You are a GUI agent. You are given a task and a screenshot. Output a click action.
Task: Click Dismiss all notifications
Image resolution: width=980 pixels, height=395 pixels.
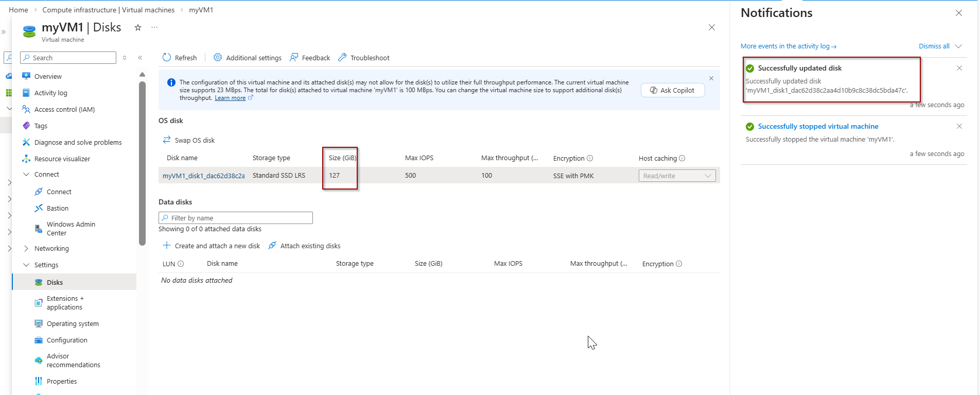point(934,46)
